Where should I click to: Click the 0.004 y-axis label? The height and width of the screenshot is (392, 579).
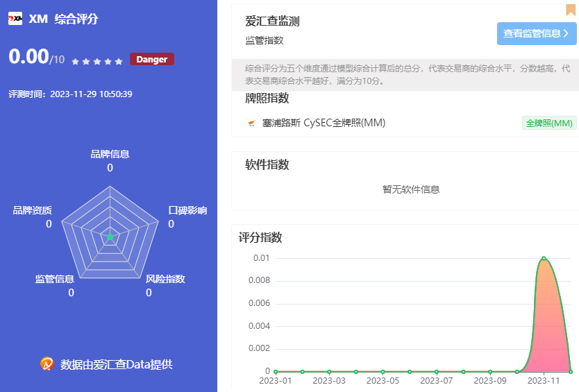tap(259, 326)
